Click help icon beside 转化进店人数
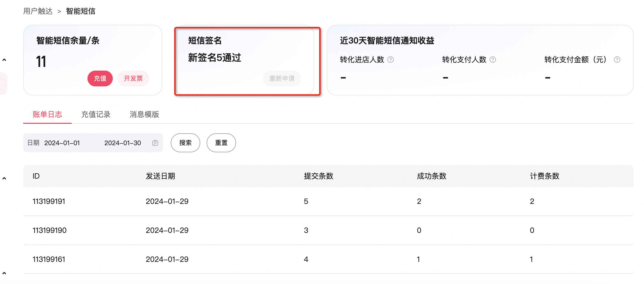This screenshot has width=644, height=284. [x=391, y=60]
